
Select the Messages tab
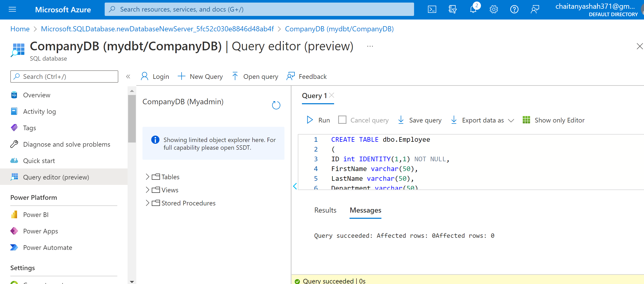(x=365, y=210)
